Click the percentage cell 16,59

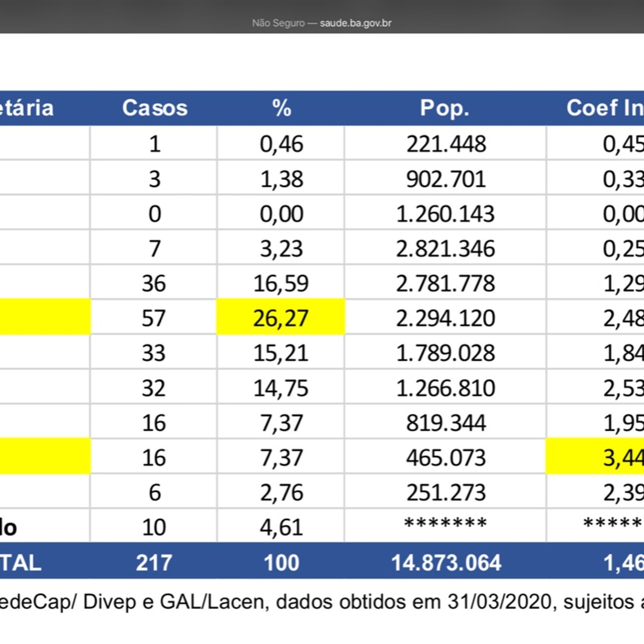pyautogui.click(x=281, y=283)
